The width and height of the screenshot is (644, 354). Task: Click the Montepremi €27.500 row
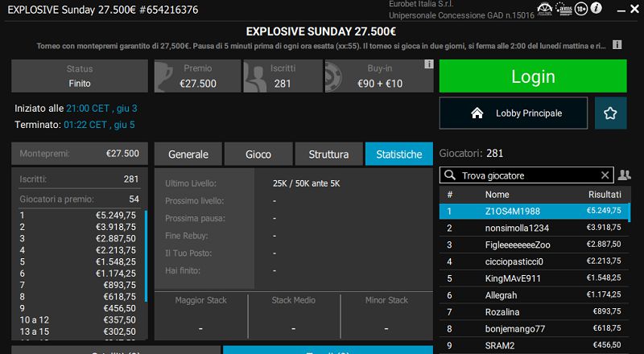(80, 154)
